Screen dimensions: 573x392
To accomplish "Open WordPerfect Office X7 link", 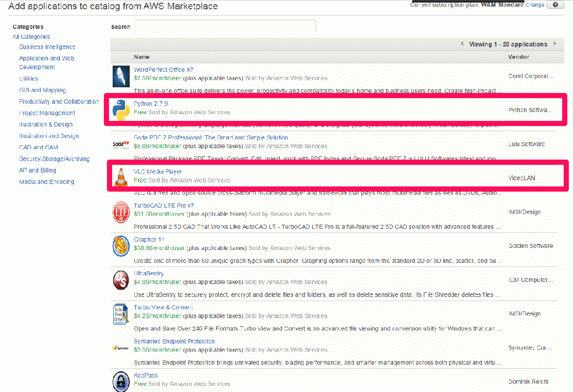I will pos(163,69).
